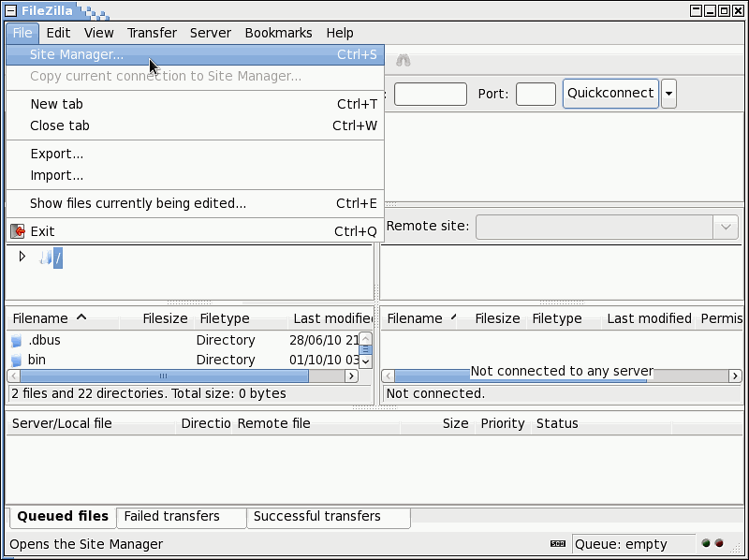
Task: Expand the root / tree node triangle
Action: pyautogui.click(x=22, y=257)
